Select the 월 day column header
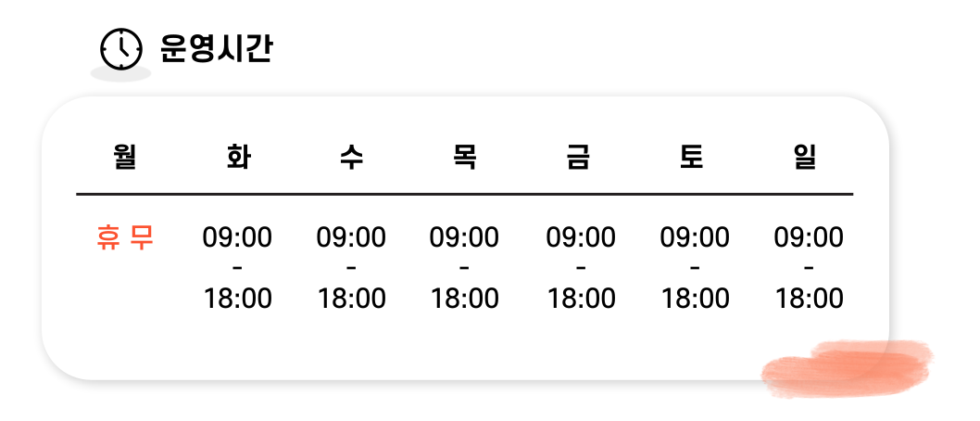The width and height of the screenshot is (980, 421). coord(125,157)
